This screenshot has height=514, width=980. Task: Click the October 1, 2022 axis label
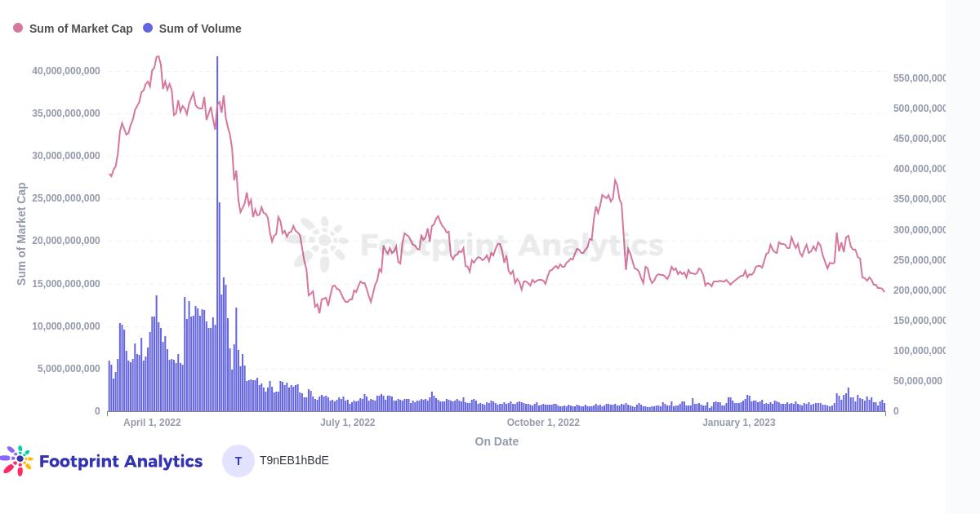pos(543,423)
